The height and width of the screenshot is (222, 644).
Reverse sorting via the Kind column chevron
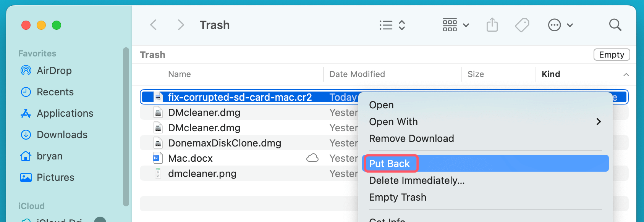[626, 74]
